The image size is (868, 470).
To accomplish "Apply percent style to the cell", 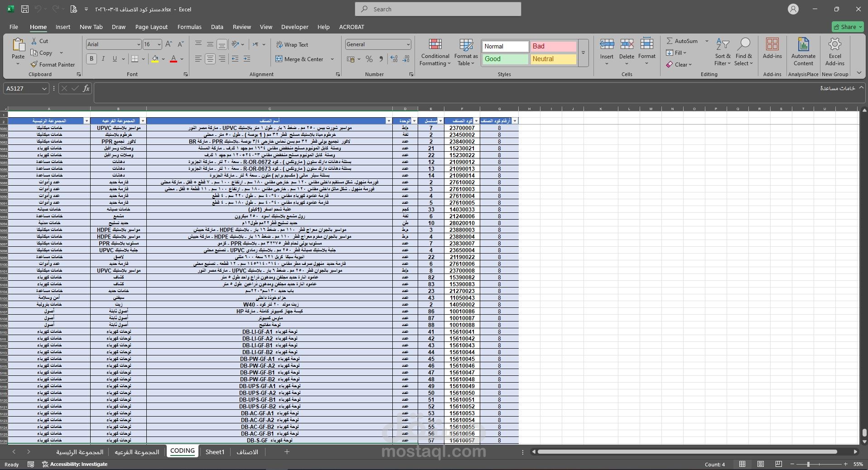I will [x=369, y=59].
